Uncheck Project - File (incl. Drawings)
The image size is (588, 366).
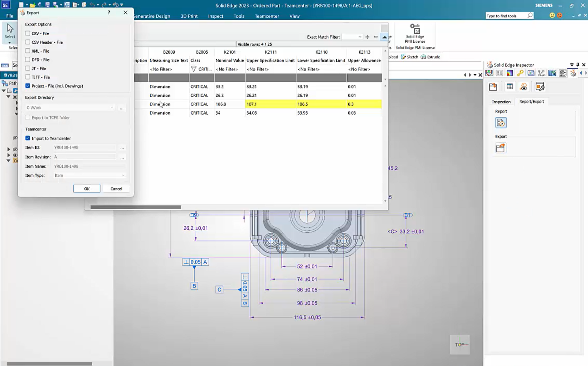click(28, 86)
